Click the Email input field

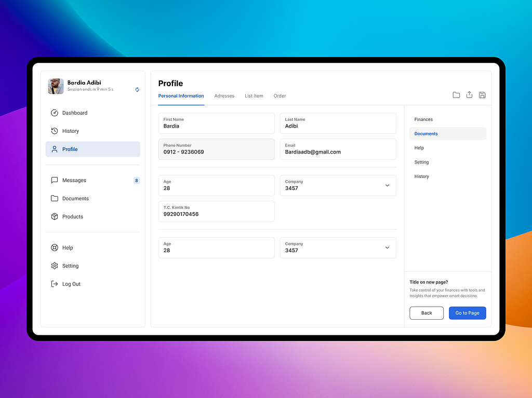(x=338, y=149)
